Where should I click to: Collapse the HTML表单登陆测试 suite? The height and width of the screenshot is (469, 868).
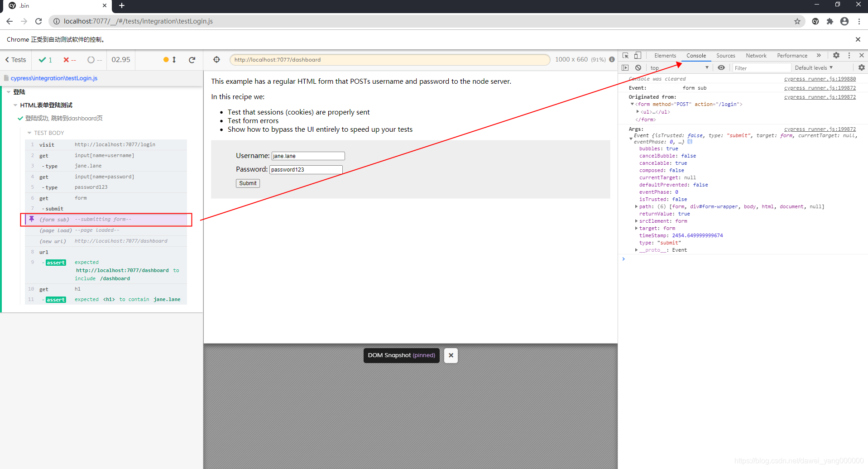(x=15, y=105)
